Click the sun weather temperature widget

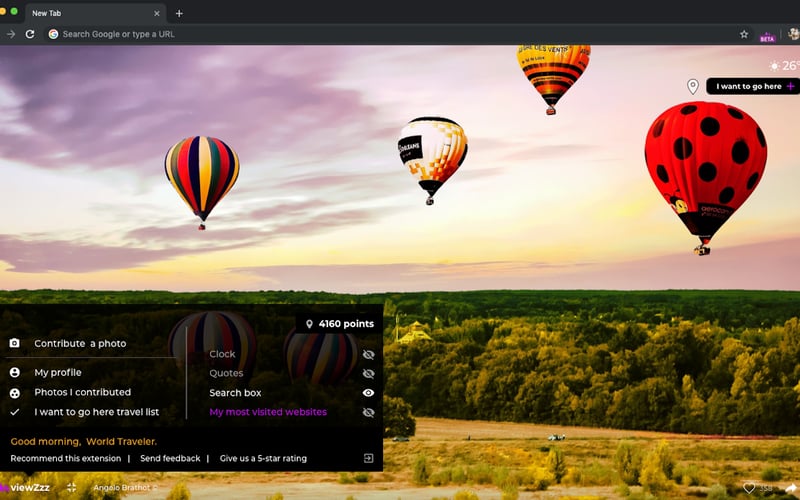[785, 66]
